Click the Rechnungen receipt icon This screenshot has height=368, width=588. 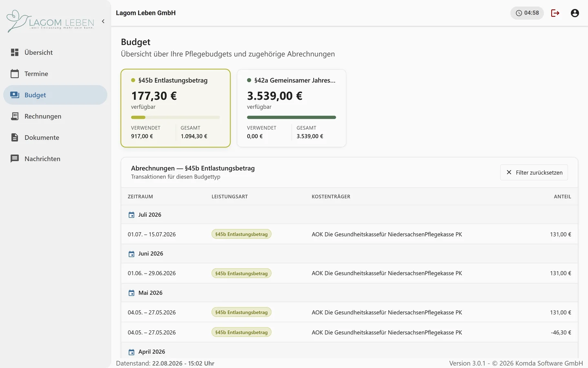(x=15, y=116)
